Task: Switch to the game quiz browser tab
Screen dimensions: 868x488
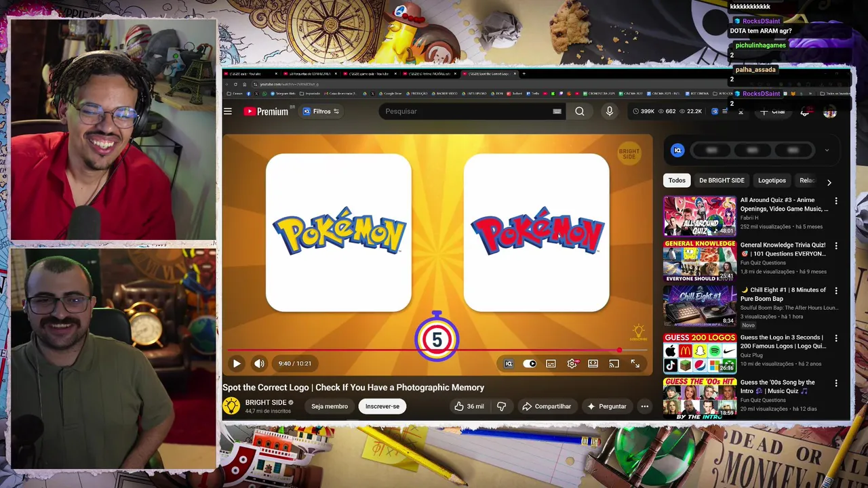Action: [370, 73]
